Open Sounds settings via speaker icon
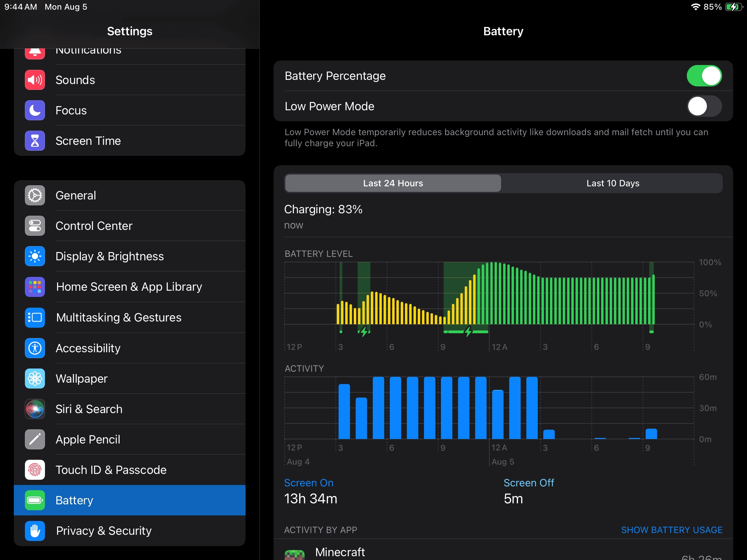Image resolution: width=747 pixels, height=560 pixels. tap(35, 80)
